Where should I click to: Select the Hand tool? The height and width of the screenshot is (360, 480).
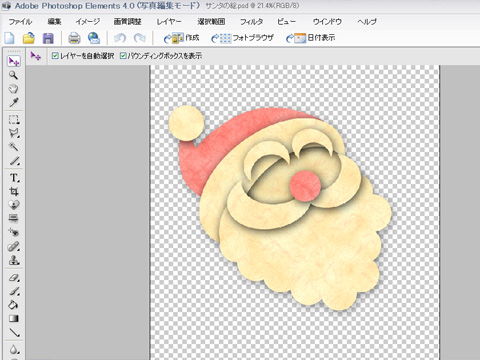coord(13,89)
